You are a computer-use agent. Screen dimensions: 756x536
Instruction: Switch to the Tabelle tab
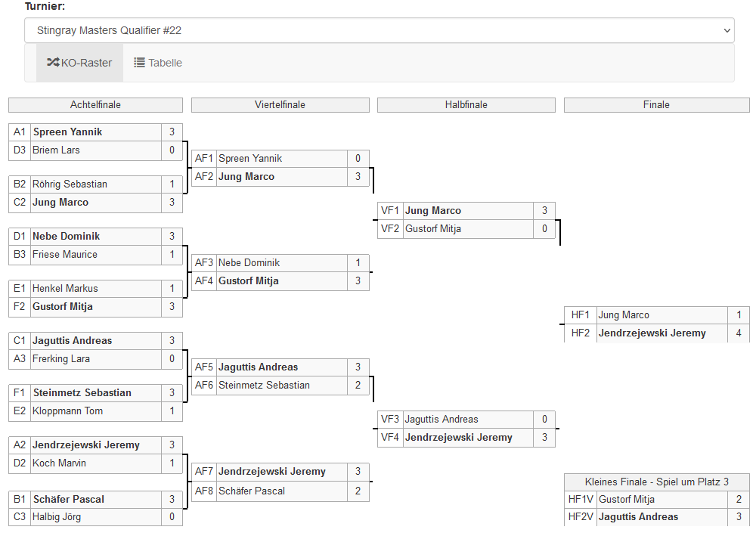158,63
